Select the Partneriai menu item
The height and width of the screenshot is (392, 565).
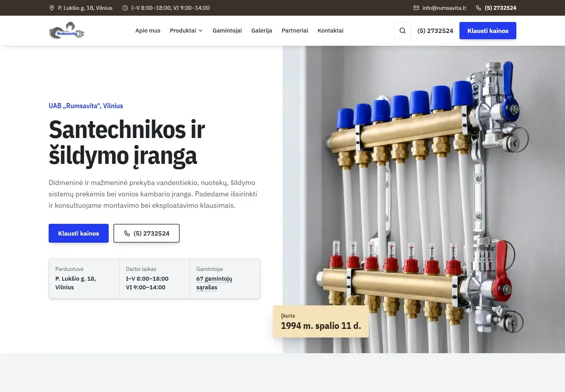pos(295,31)
